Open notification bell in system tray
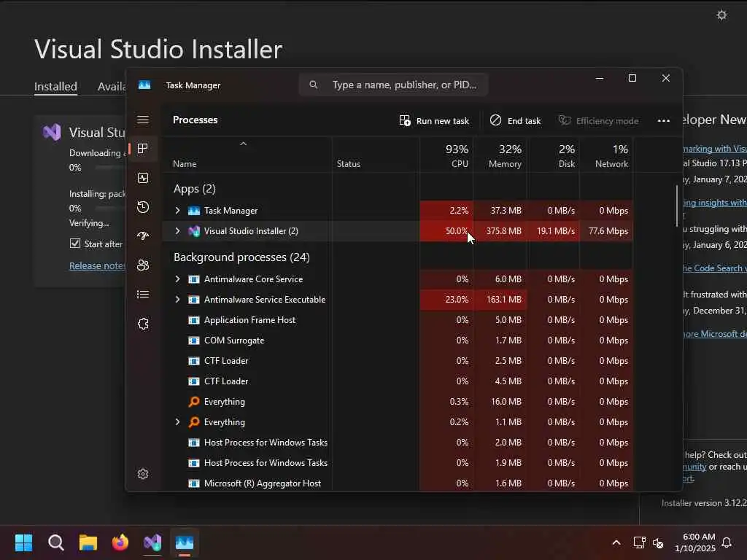747x560 pixels. (x=727, y=542)
